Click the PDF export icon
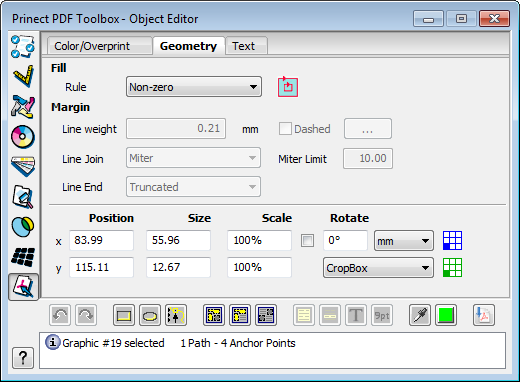This screenshot has width=520, height=382. point(484,315)
